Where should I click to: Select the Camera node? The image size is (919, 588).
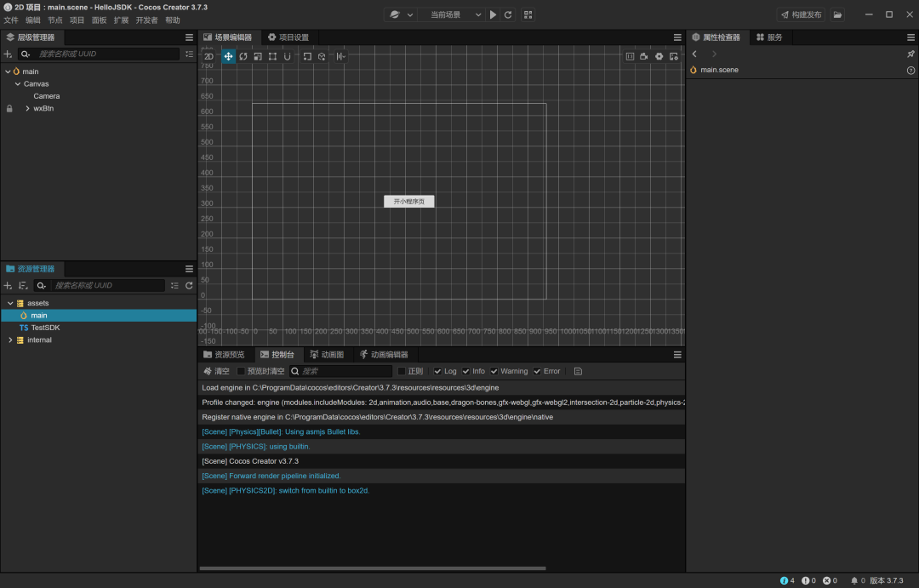46,96
